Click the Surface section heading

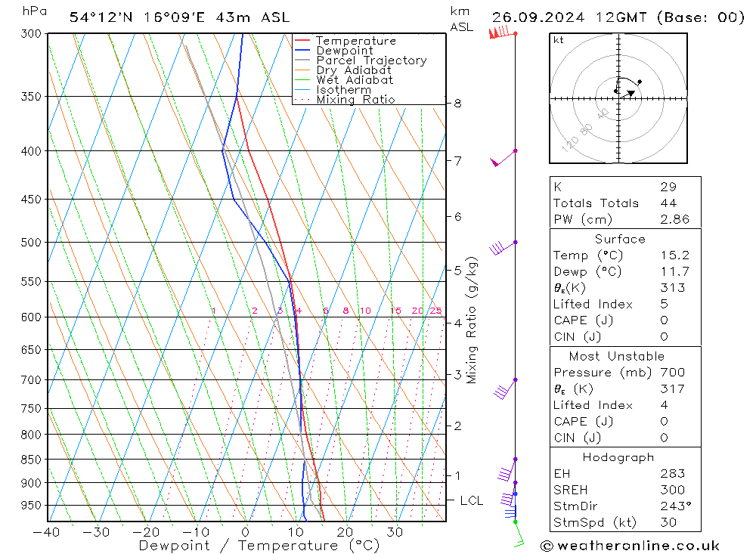(620, 239)
